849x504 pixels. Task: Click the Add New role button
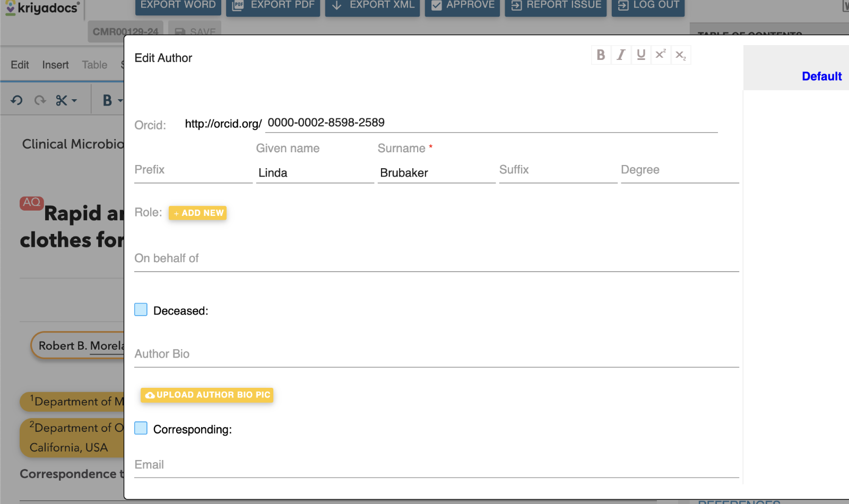(x=197, y=213)
